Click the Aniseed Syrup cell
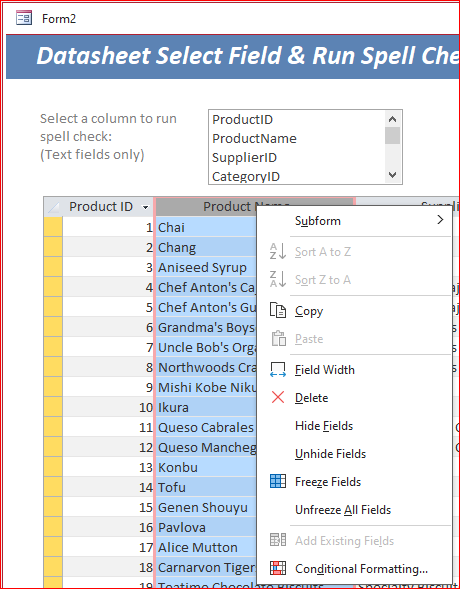460x589 pixels. [x=206, y=267]
